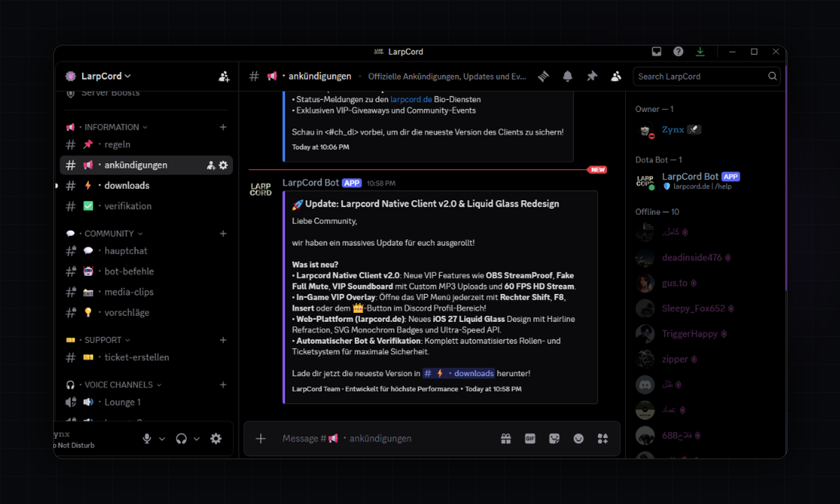Click the NEW messages marker badge

click(x=598, y=169)
